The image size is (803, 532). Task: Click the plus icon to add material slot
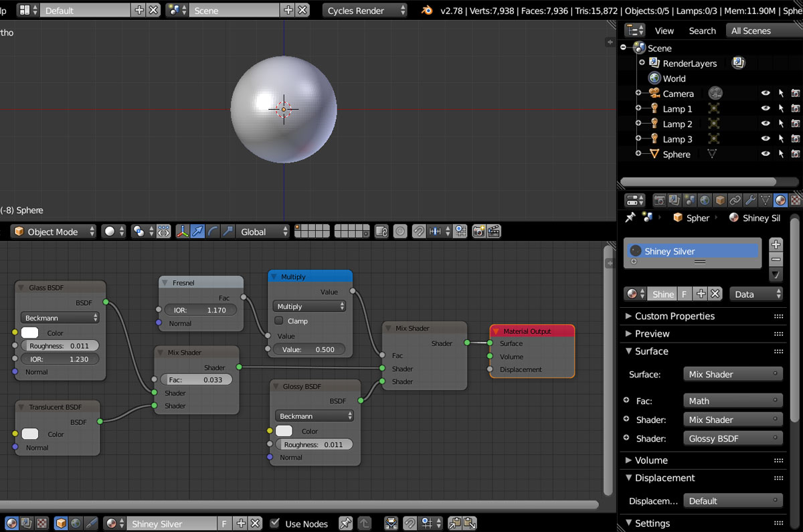tap(776, 244)
